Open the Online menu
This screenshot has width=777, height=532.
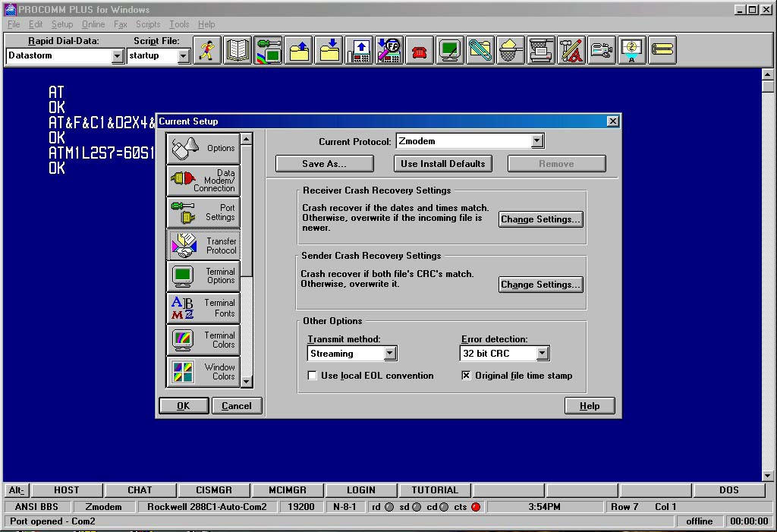click(x=93, y=24)
